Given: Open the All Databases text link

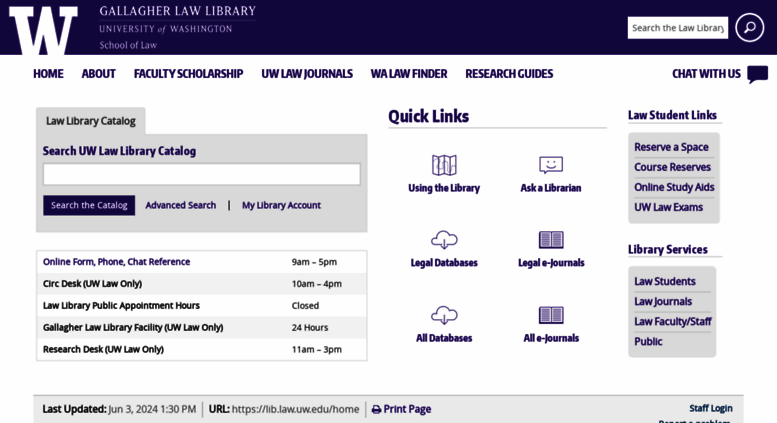Looking at the screenshot, I should click(x=444, y=338).
